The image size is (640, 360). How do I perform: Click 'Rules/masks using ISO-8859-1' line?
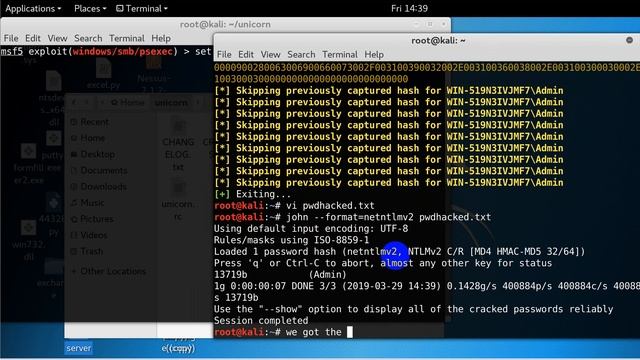(291, 240)
